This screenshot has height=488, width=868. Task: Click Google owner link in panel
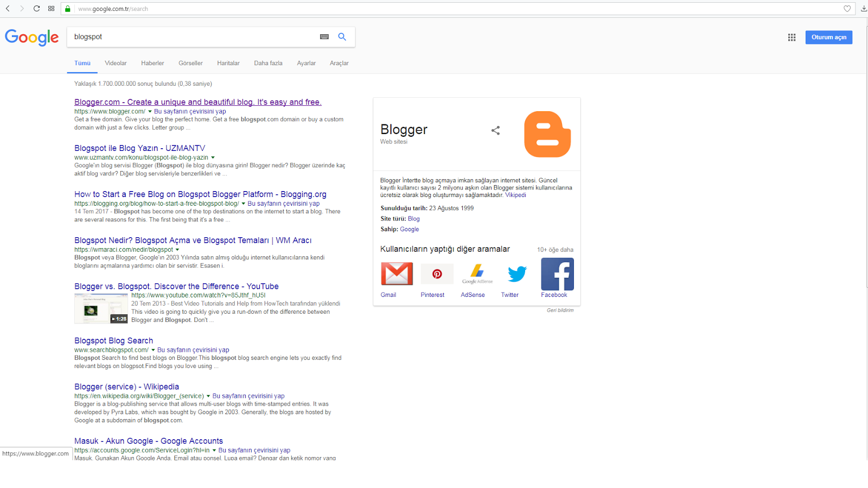[409, 229]
